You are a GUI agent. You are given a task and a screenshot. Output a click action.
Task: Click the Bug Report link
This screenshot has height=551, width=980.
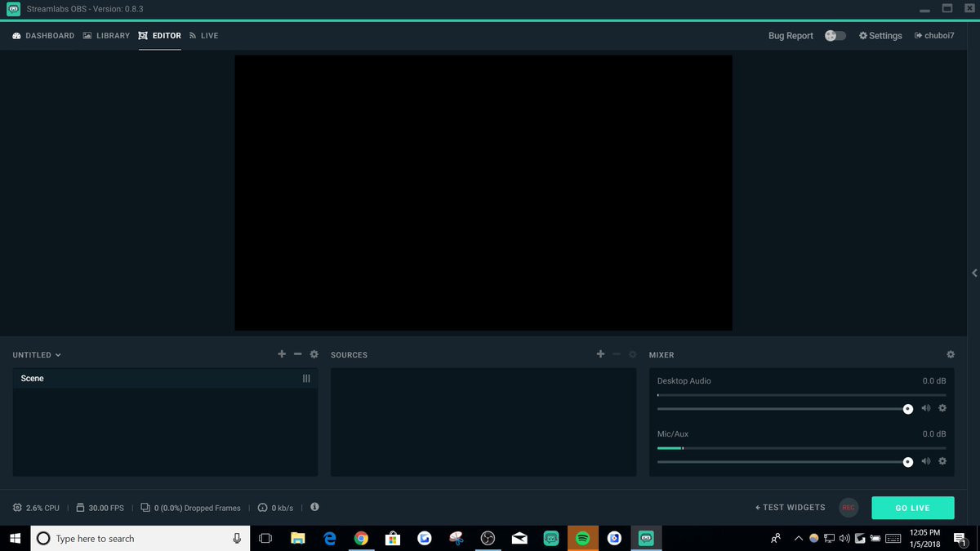[x=791, y=36]
